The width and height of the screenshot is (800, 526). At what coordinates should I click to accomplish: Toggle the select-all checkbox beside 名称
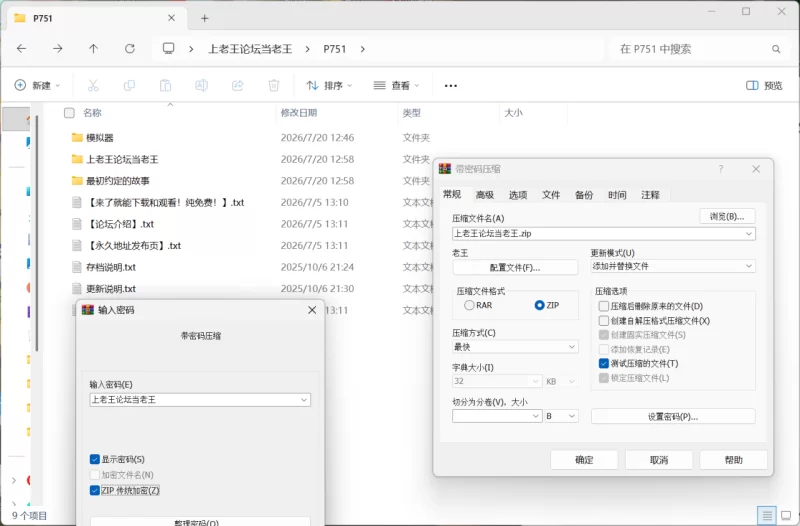tap(69, 113)
